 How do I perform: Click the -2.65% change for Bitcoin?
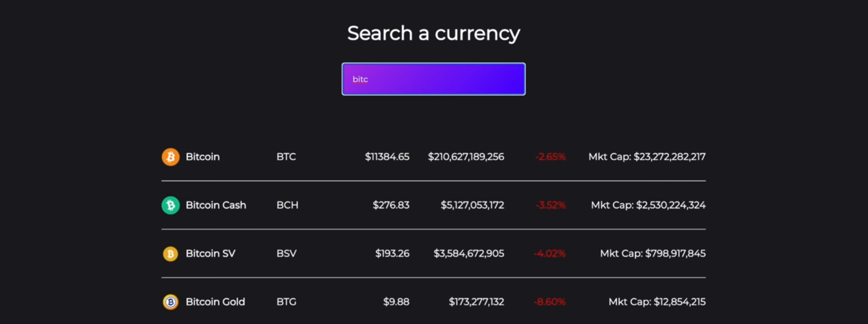point(549,157)
